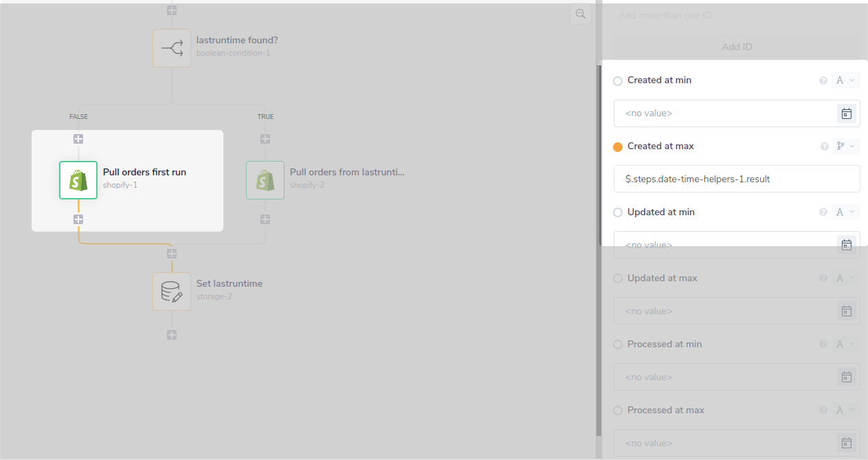Click the Shopify icon for Pull orders first run
868x460 pixels.
(x=78, y=180)
